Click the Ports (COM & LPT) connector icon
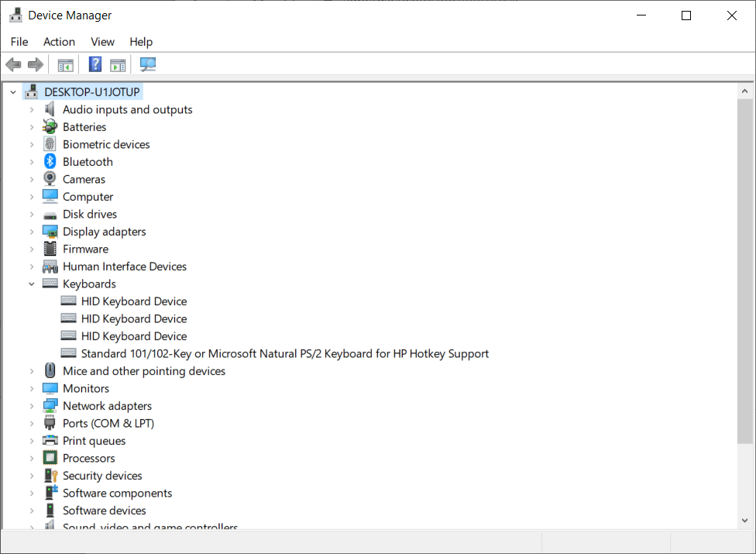 point(50,423)
